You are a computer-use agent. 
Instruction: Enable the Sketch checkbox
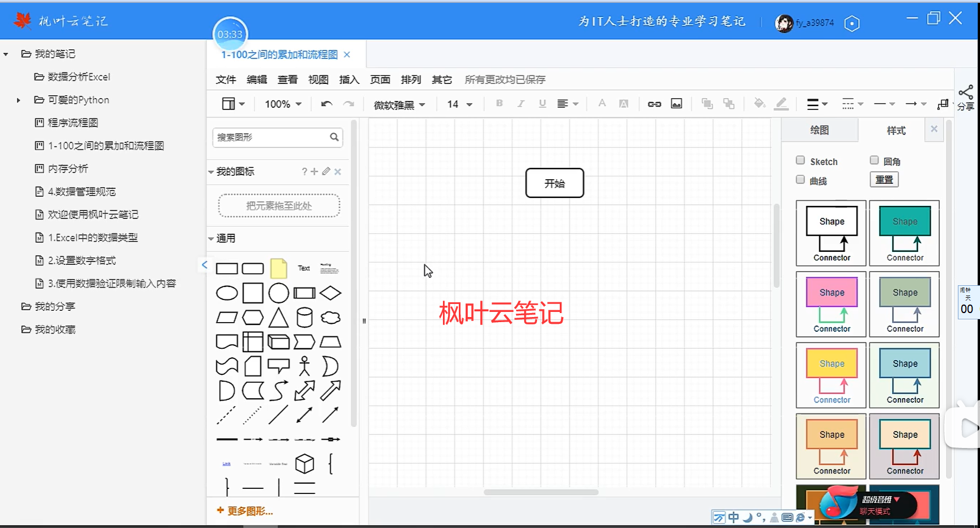click(x=800, y=160)
